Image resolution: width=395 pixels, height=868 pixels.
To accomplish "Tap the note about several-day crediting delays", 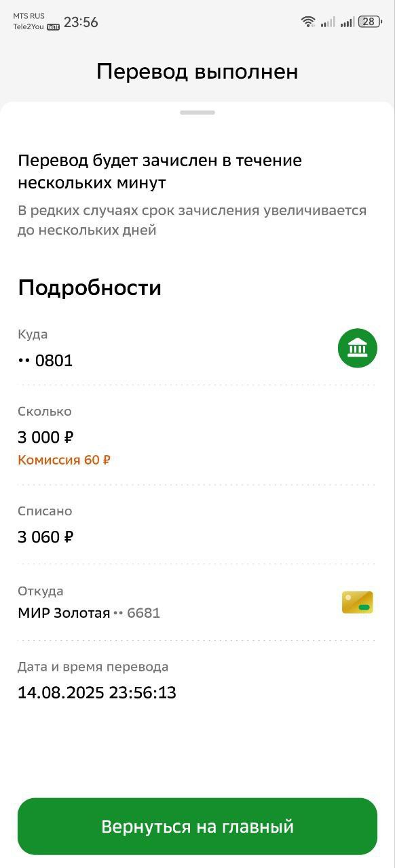I will pos(192,220).
